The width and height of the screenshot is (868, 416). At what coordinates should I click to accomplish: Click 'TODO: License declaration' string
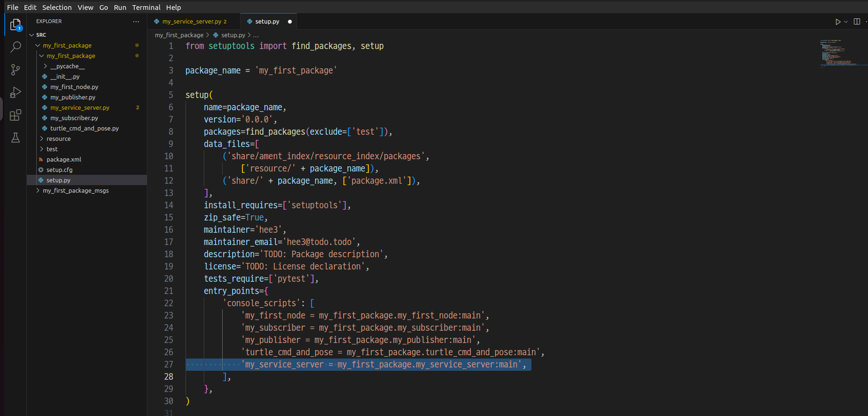pyautogui.click(x=303, y=266)
